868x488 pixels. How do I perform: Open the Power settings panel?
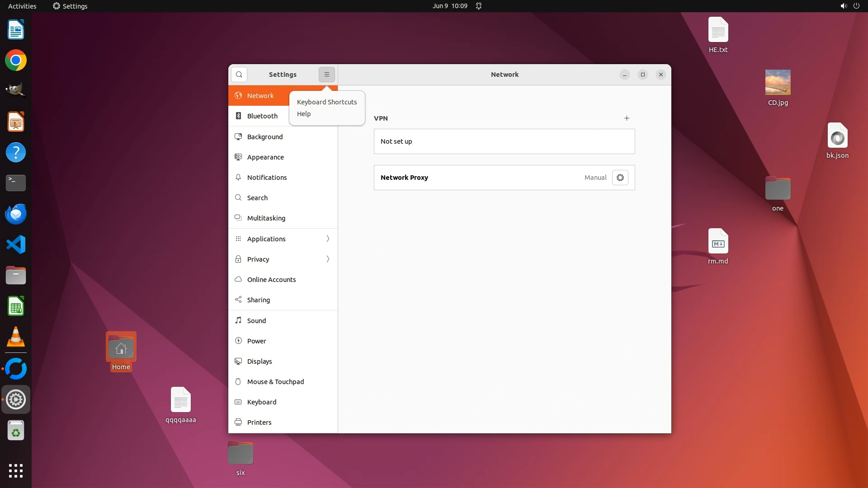256,341
